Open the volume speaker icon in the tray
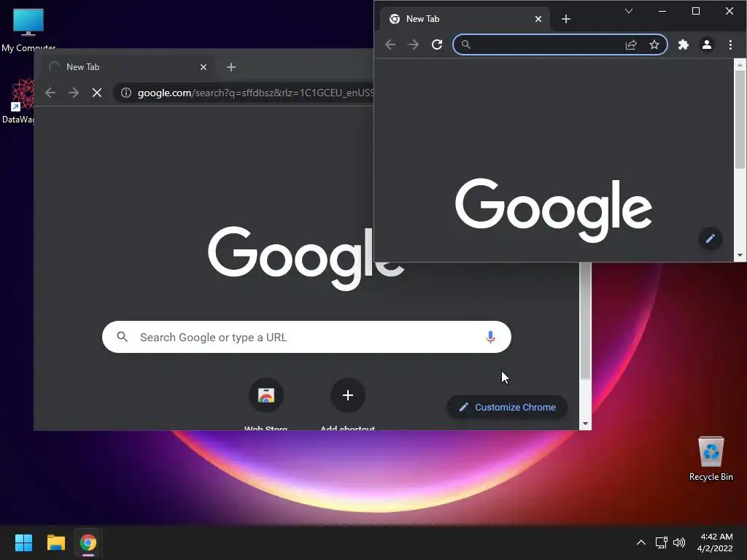Image resolution: width=747 pixels, height=560 pixels. click(x=679, y=542)
